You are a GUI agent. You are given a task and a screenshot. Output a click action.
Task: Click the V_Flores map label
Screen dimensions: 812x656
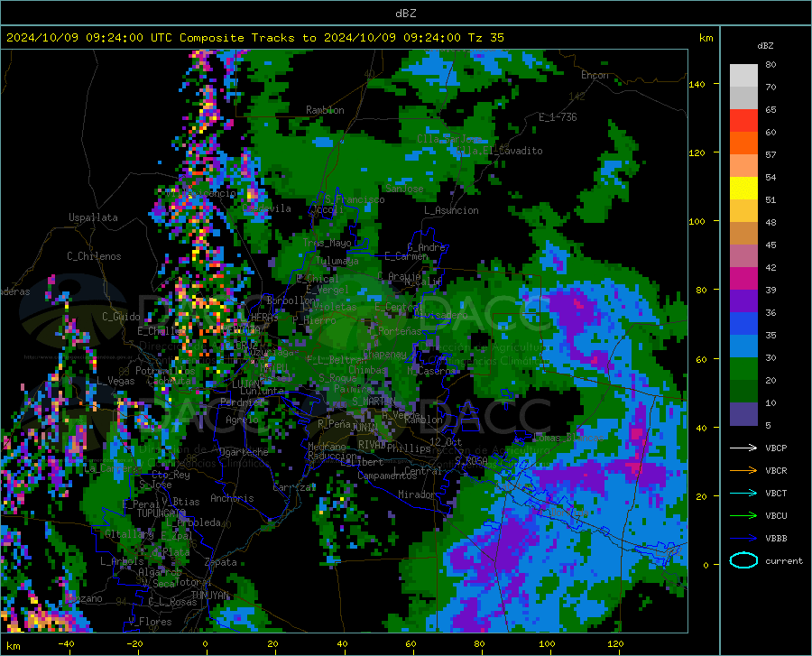[x=150, y=622]
